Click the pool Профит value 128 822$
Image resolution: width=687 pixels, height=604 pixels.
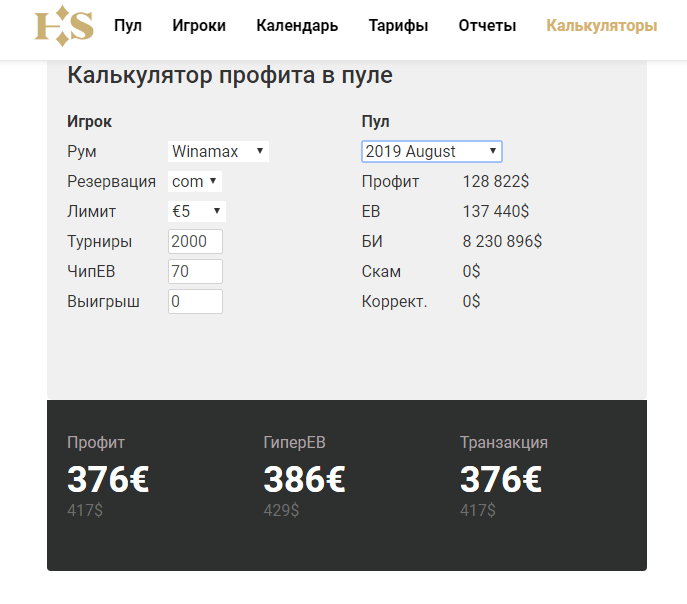496,182
